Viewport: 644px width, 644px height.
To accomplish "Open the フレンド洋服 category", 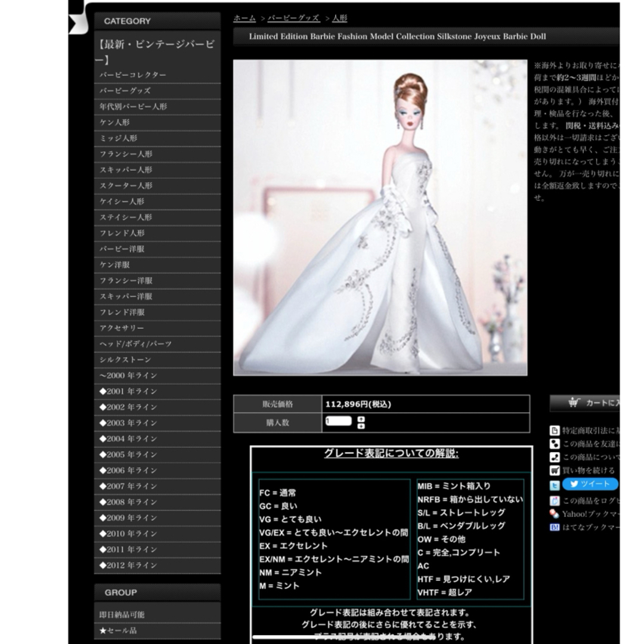I will 157,312.
